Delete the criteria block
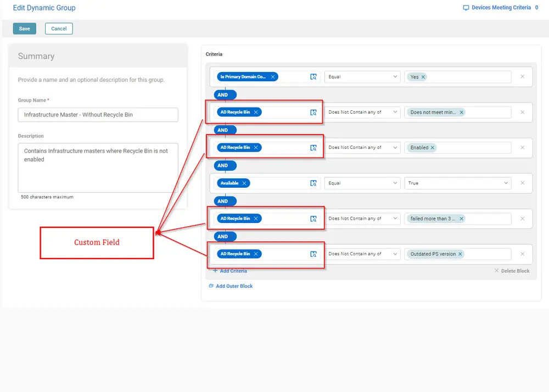The width and height of the screenshot is (549, 392). (512, 271)
